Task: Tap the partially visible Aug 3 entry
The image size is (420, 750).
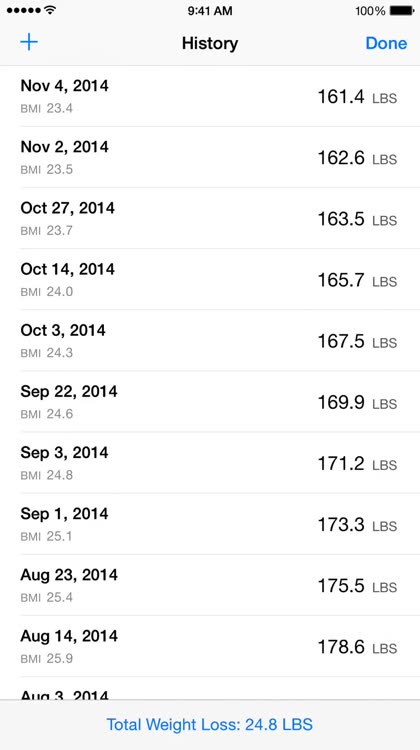Action: coord(210,688)
